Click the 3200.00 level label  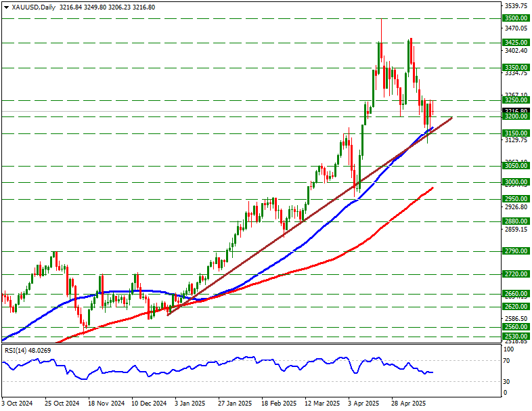515,116
